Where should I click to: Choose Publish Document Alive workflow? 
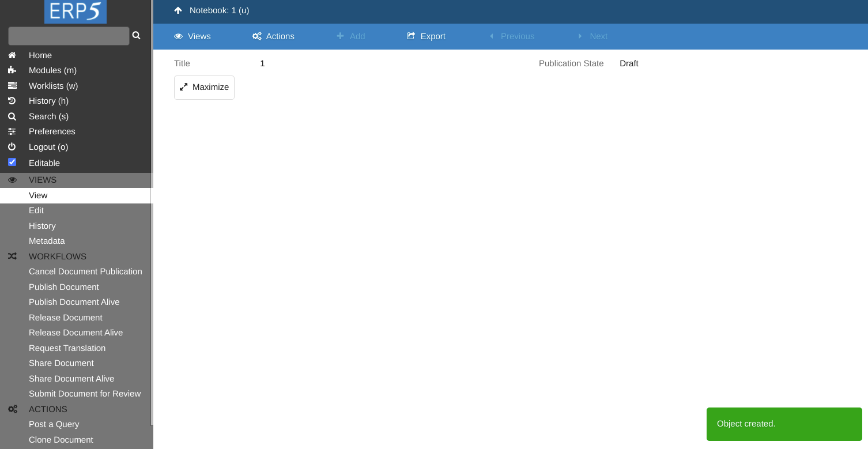tap(74, 302)
